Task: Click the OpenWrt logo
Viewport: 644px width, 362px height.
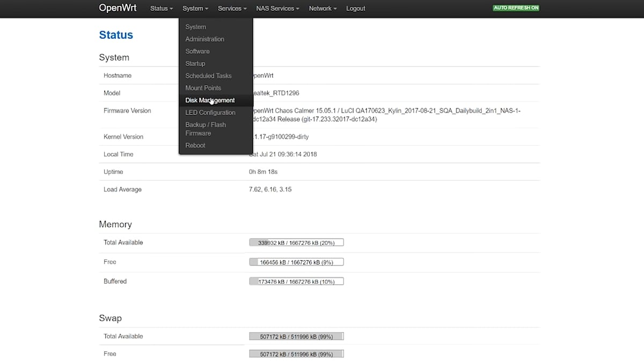Action: point(117,8)
